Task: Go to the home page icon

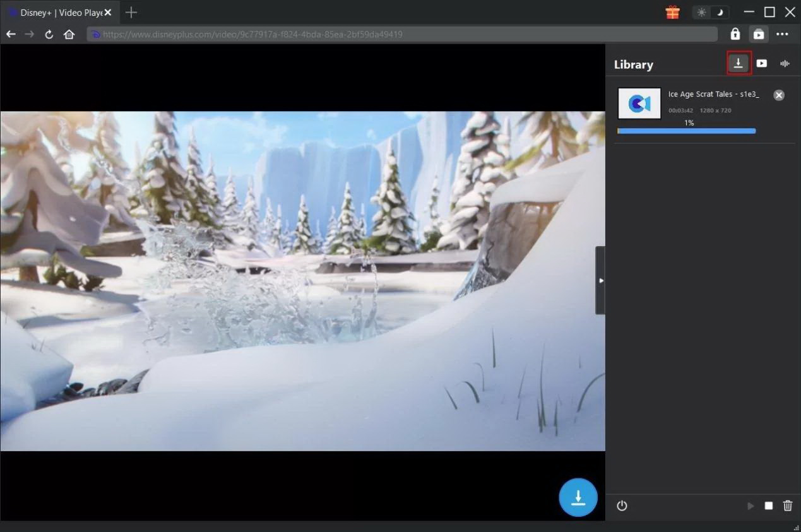Action: [69, 34]
